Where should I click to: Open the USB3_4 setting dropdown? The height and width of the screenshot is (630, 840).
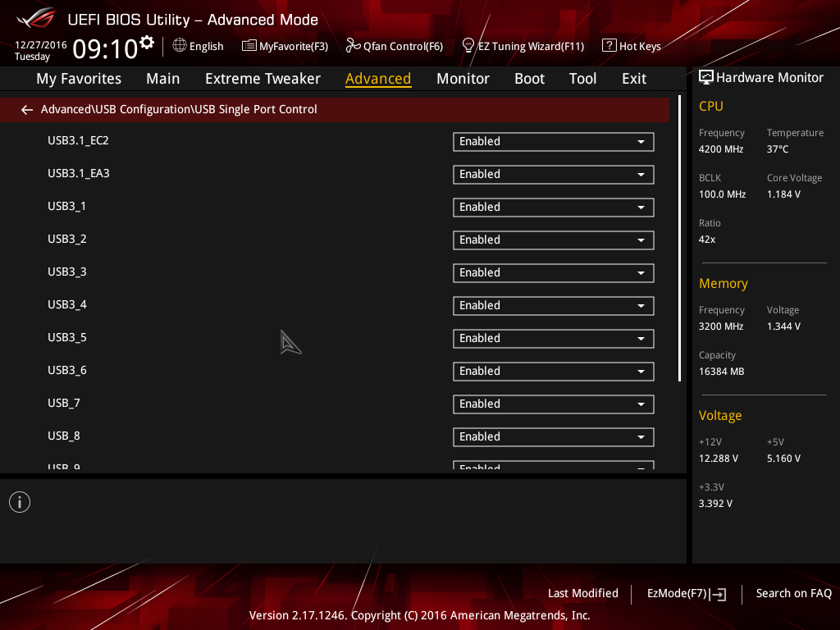click(x=554, y=306)
